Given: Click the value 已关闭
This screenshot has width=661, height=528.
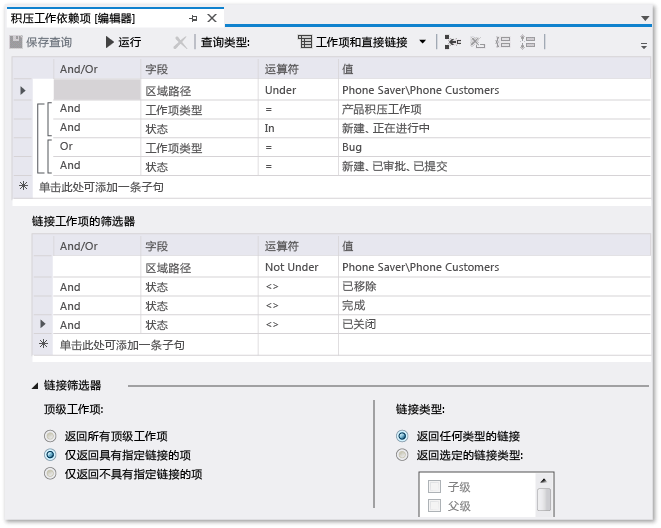Looking at the screenshot, I should click(494, 324).
